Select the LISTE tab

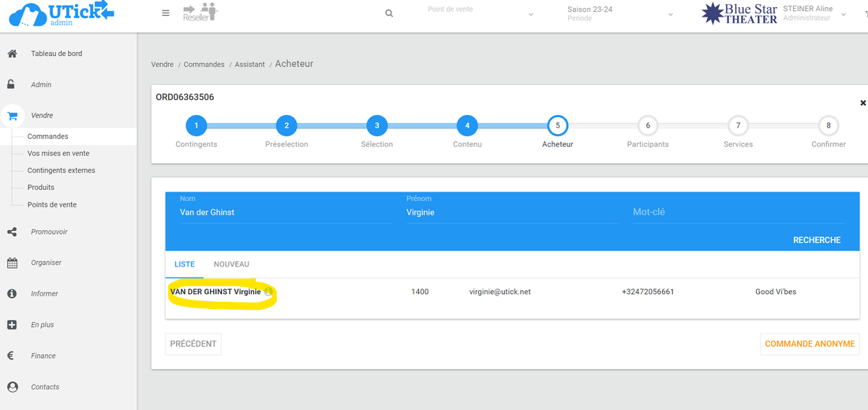click(x=184, y=264)
